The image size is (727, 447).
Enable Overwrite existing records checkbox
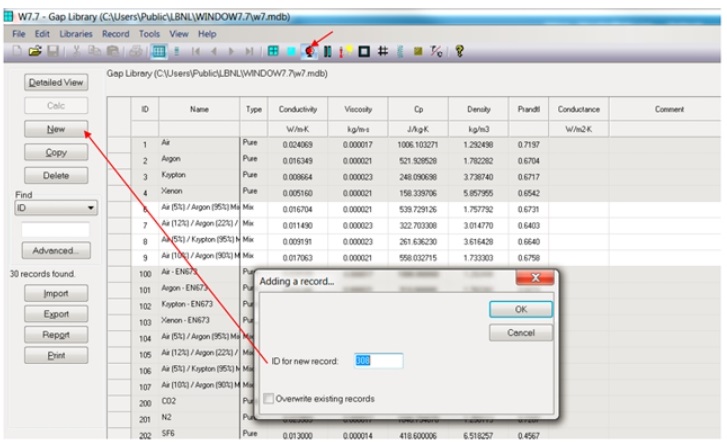269,399
